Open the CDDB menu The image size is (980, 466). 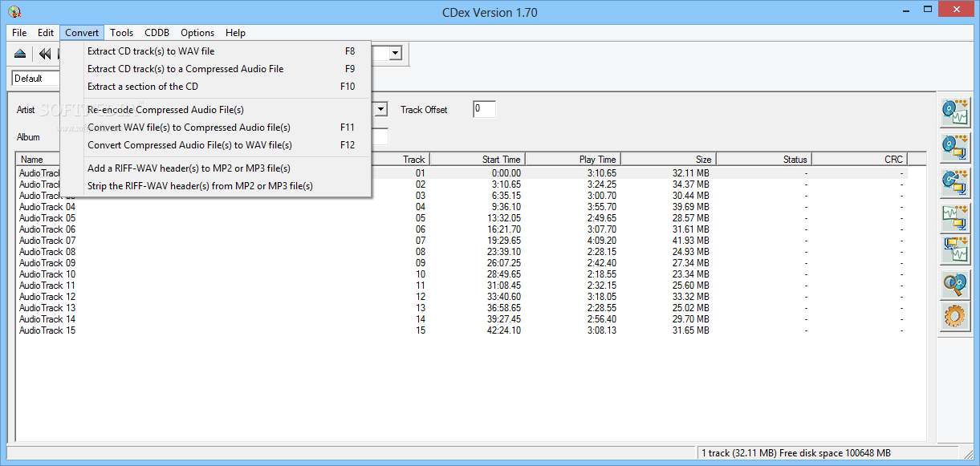tap(157, 33)
